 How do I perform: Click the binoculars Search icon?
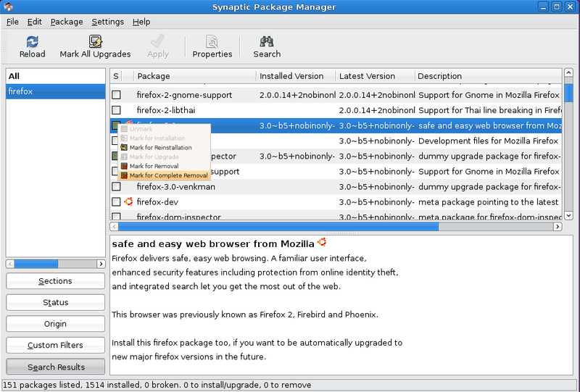(266, 41)
